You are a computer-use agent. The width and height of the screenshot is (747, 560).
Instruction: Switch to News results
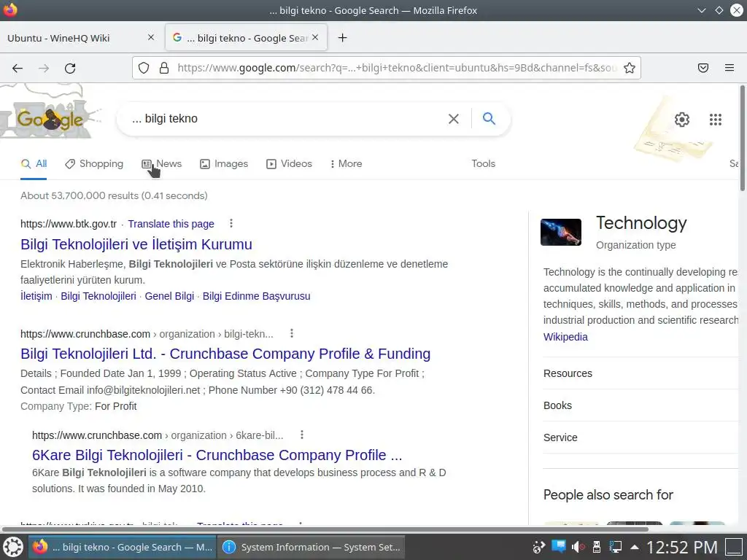(162, 163)
